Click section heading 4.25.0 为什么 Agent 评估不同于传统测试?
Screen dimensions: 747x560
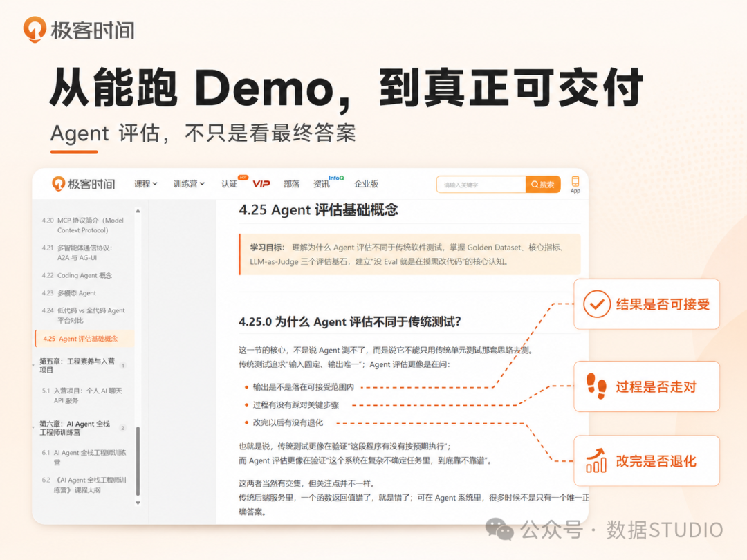pyautogui.click(x=350, y=322)
